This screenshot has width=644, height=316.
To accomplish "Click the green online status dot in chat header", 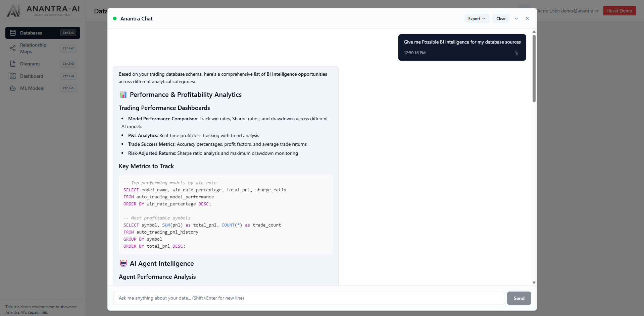I will [x=114, y=19].
